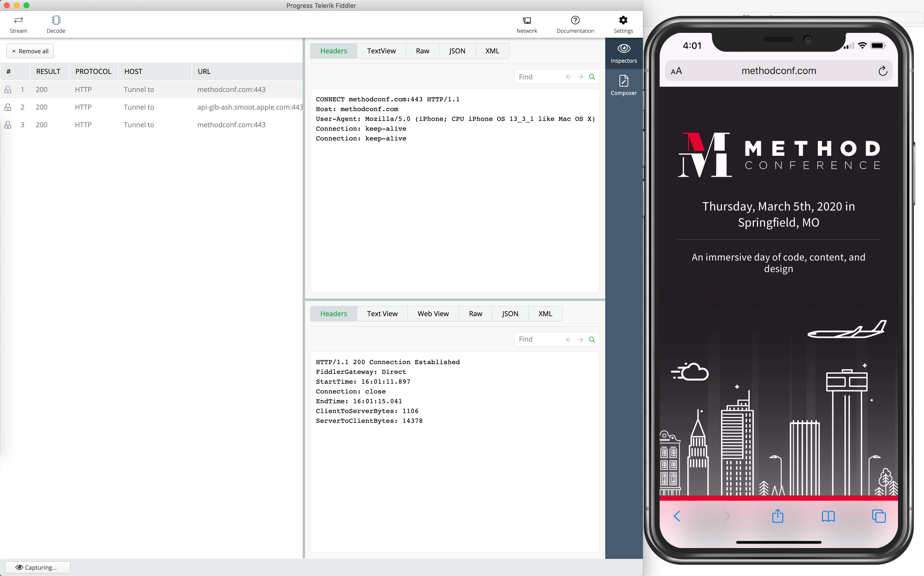Tap the Method Conference logo

coord(779,155)
